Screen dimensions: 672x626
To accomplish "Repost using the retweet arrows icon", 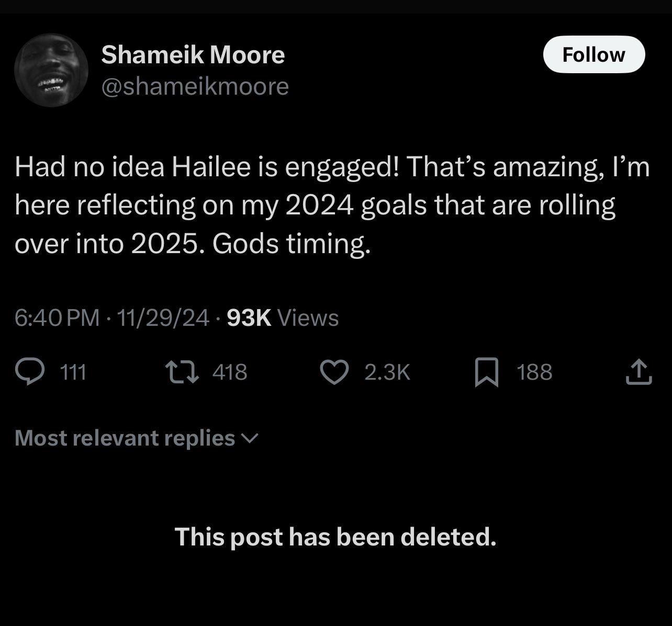I will (181, 372).
